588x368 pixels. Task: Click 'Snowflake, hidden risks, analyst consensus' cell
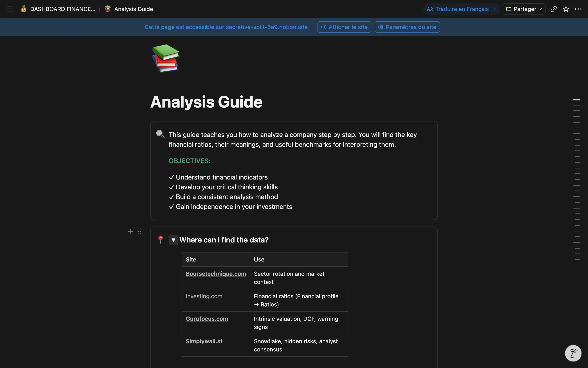299,345
